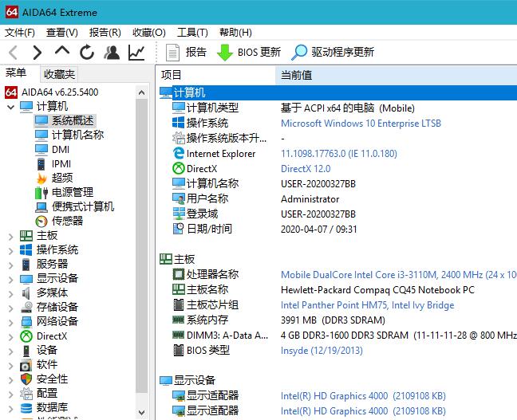517x420 pixels.
Task: Expand the 设备 tree node
Action: (x=11, y=351)
